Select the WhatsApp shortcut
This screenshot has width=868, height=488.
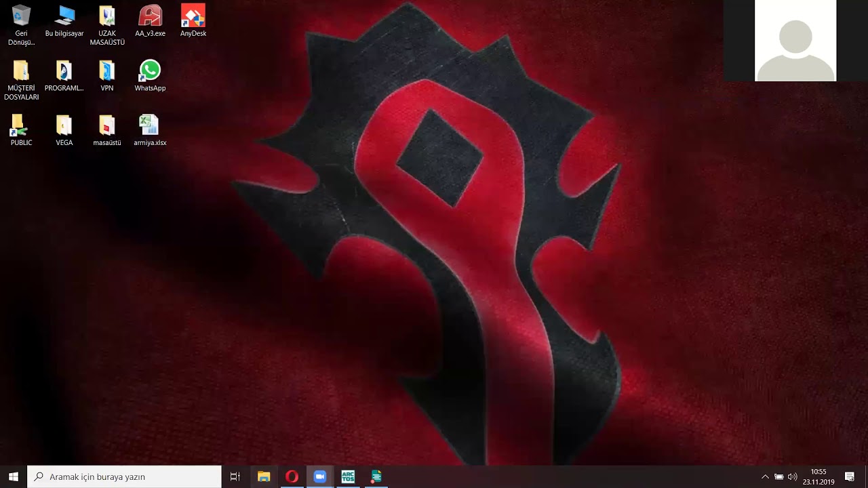click(150, 76)
